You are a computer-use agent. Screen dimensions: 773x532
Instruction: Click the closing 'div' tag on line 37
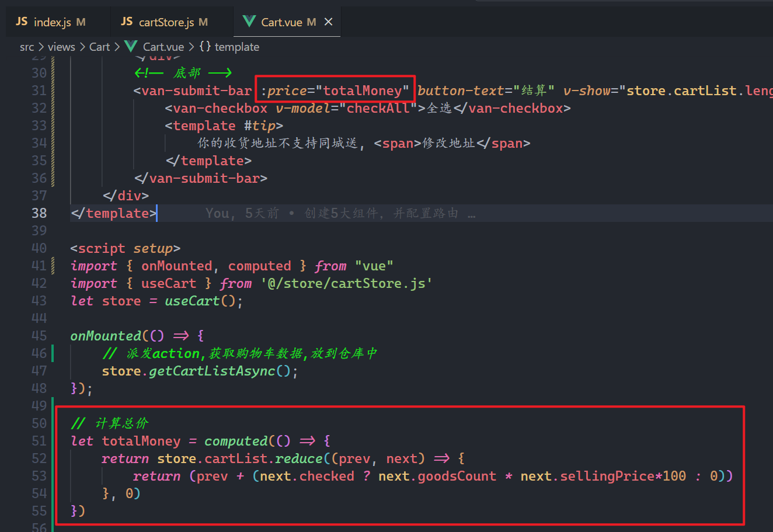coord(130,196)
